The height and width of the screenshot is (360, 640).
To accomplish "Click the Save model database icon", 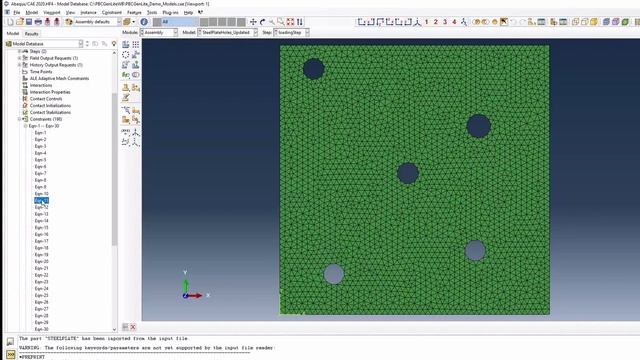I will click(29, 22).
